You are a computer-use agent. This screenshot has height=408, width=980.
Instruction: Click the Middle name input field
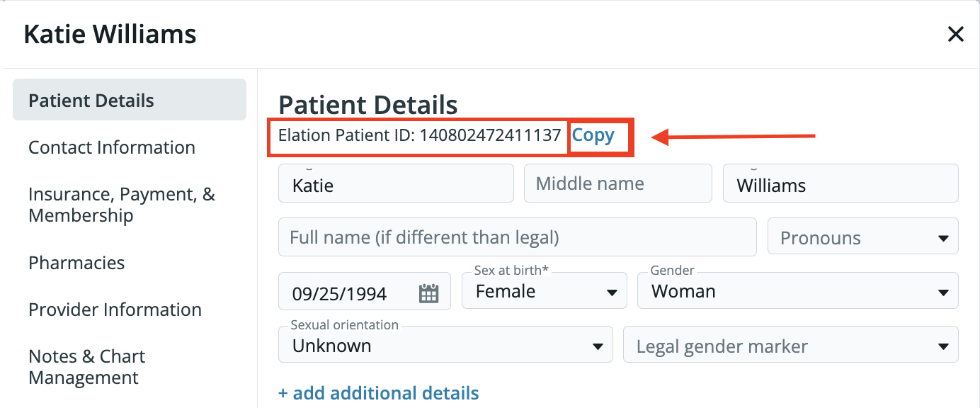coord(617,184)
